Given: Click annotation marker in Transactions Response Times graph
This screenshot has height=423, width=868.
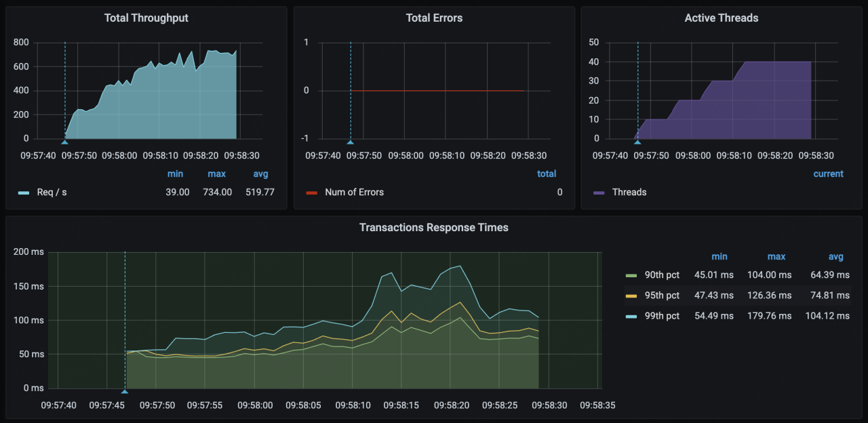Looking at the screenshot, I should click(x=125, y=391).
